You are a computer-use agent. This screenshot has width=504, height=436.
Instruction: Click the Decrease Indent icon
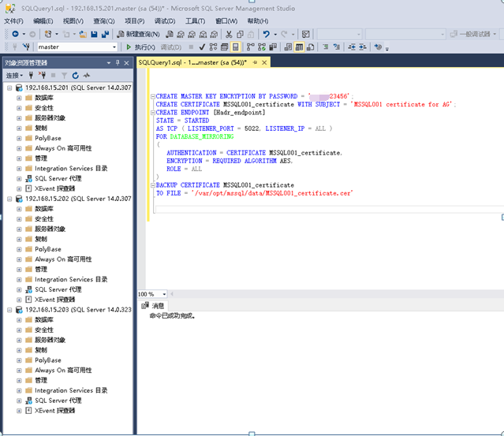[352, 47]
